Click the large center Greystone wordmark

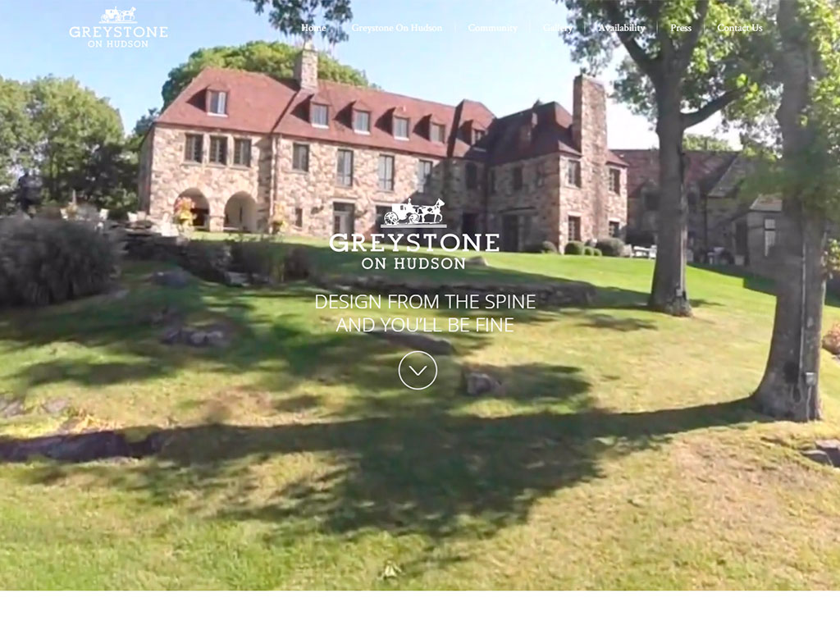(x=414, y=242)
